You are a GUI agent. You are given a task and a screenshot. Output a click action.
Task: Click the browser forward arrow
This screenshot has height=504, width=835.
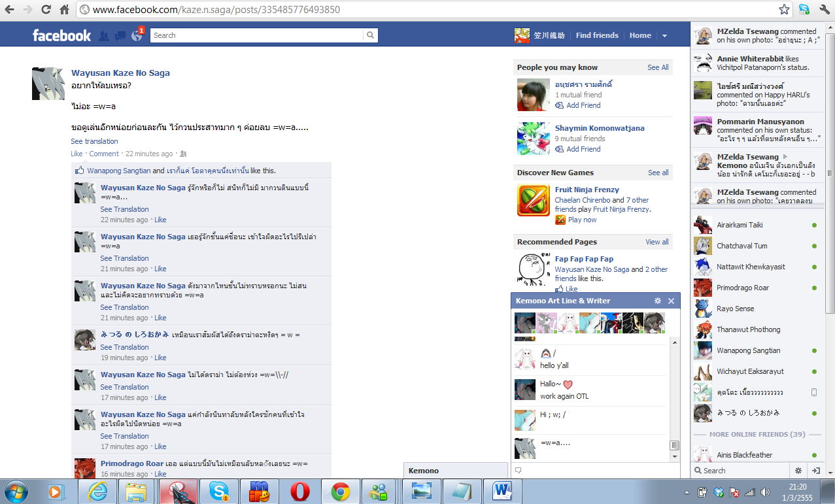pos(27,10)
